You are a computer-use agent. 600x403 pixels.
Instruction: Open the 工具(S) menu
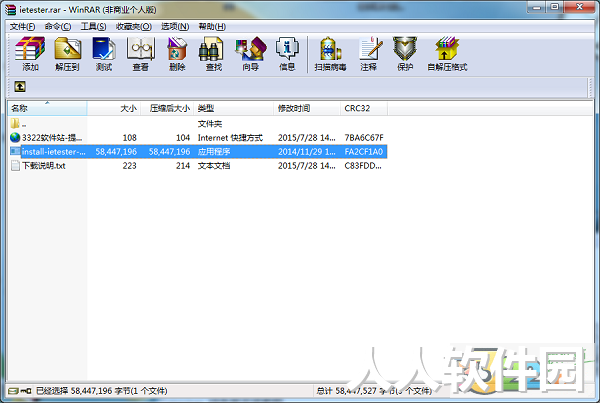click(93, 26)
